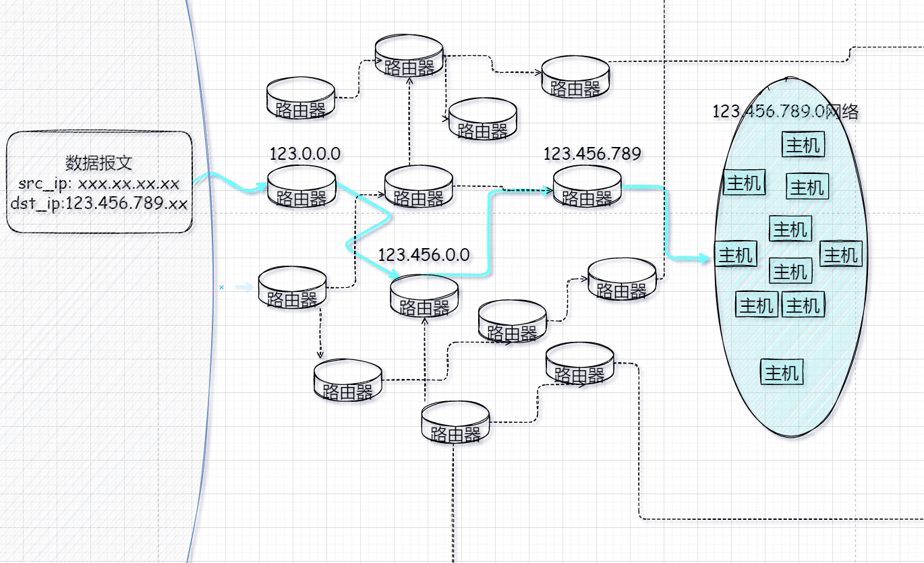924x563 pixels.
Task: Select the faded light-blue arrow shape
Action: [x=243, y=287]
